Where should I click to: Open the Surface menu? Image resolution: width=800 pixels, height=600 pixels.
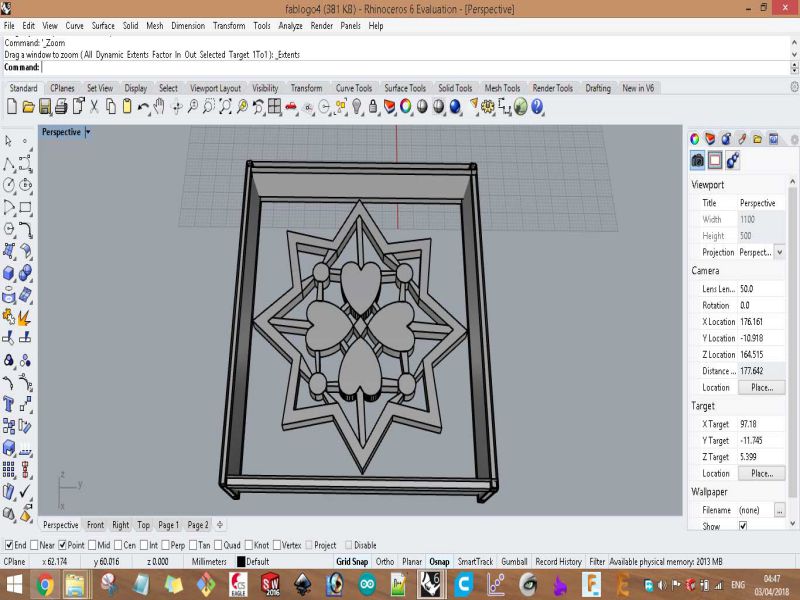103,26
